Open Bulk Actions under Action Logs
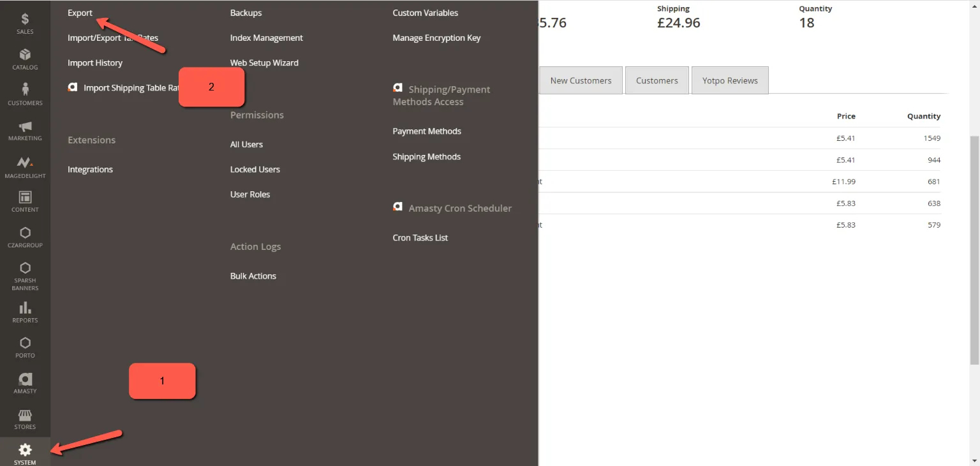This screenshot has width=980, height=466. 253,276
